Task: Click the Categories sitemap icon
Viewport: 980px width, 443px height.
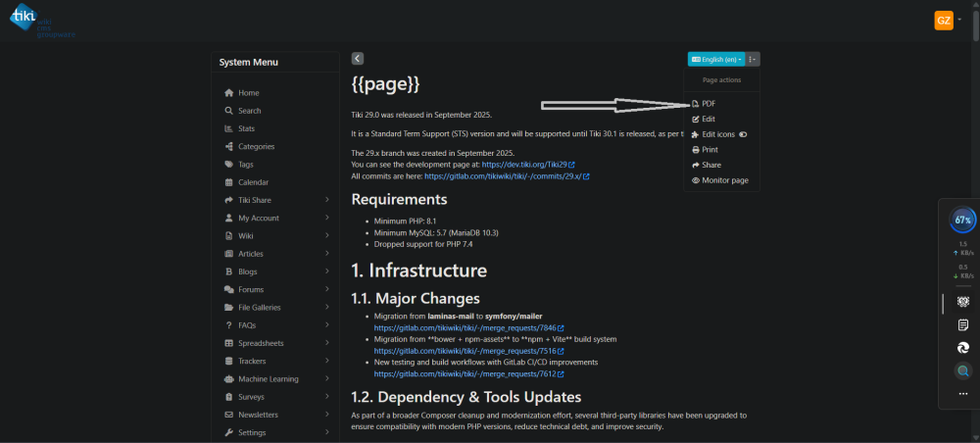Action: click(x=228, y=147)
